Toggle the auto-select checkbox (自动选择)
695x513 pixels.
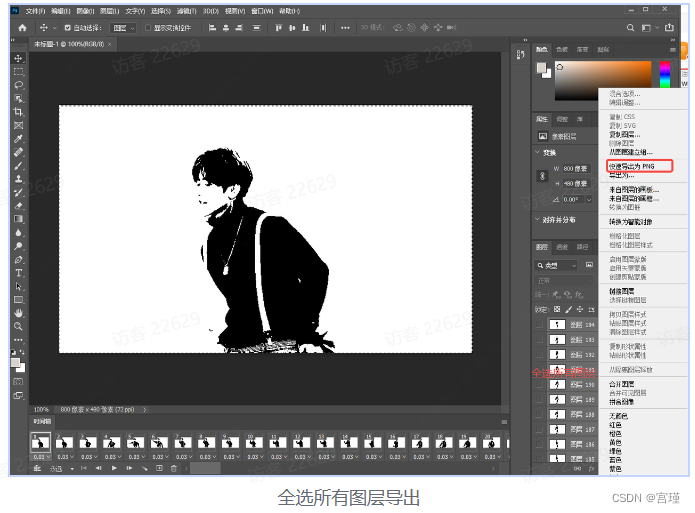click(67, 27)
